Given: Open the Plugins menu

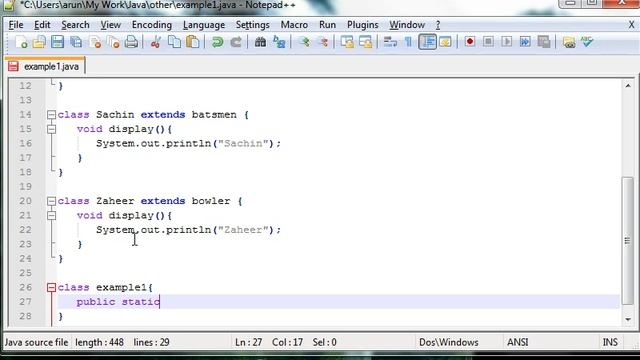Looking at the screenshot, I should (x=363, y=25).
